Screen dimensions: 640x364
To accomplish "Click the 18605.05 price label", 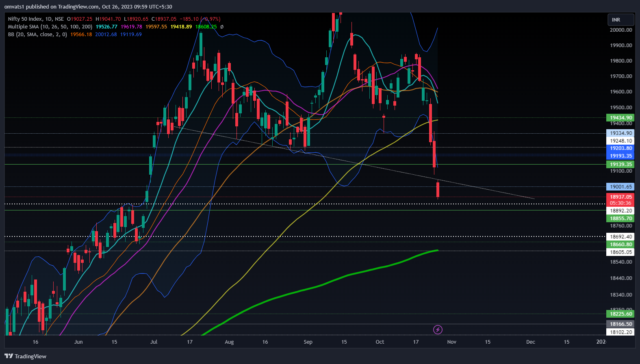I will (620, 252).
